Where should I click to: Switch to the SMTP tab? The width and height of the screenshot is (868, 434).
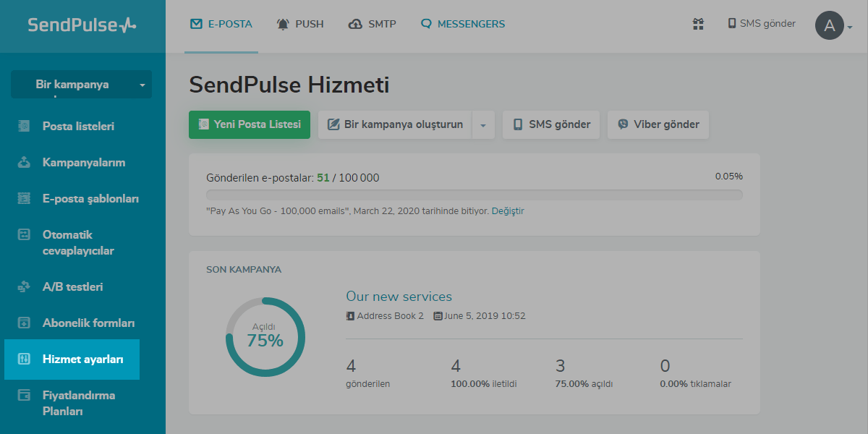(x=373, y=24)
